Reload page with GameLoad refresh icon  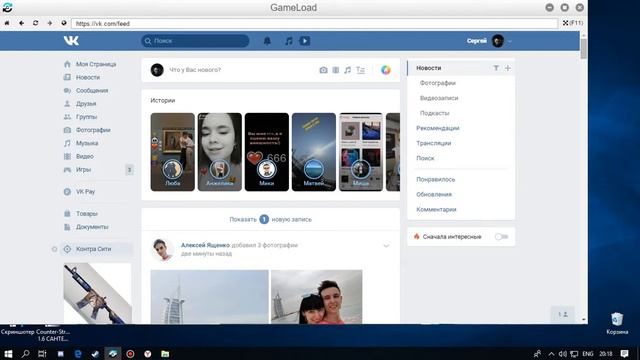pyautogui.click(x=36, y=23)
